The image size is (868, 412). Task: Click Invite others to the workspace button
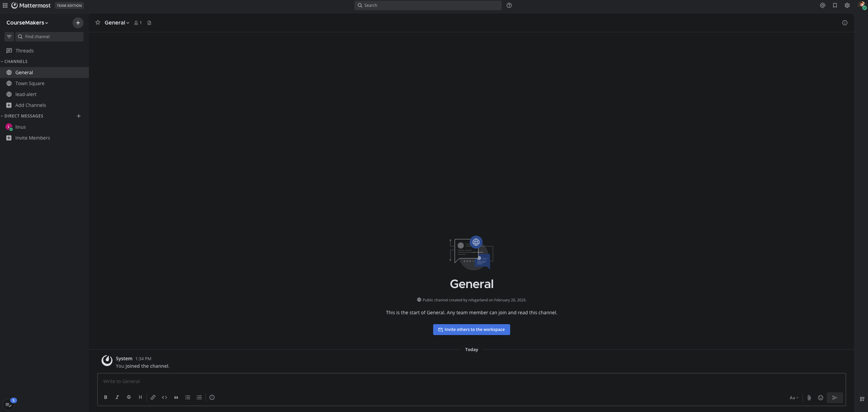click(471, 330)
